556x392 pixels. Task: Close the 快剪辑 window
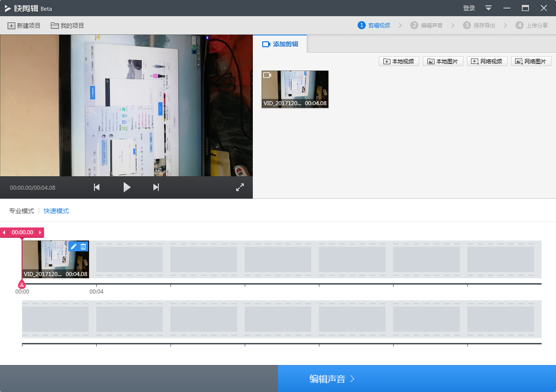click(544, 8)
